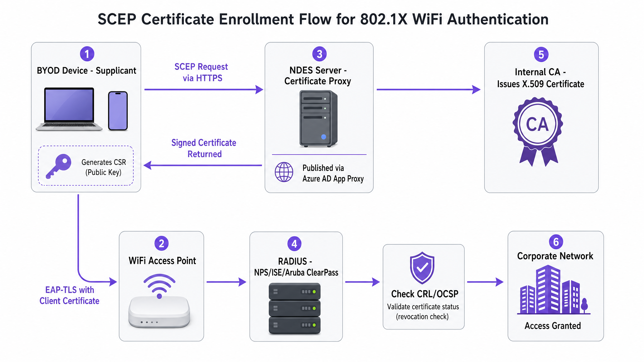
Task: Select the 'Access Granted' text
Action: (x=553, y=326)
